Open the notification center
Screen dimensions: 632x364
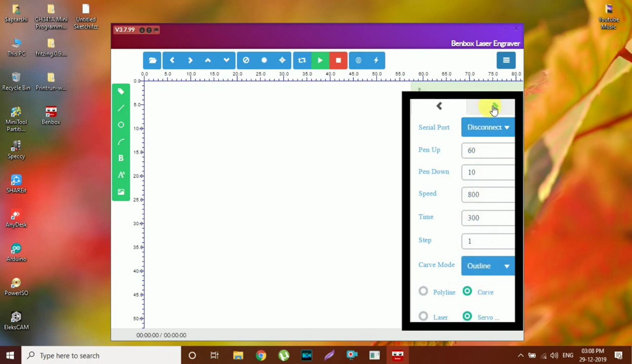coord(619,355)
